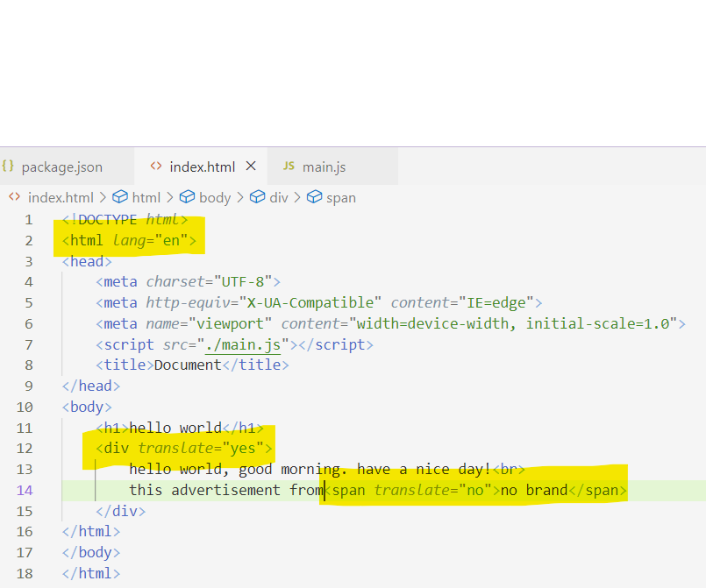Click the closing div tag on line 15
The image size is (706, 588).
pyautogui.click(x=121, y=511)
